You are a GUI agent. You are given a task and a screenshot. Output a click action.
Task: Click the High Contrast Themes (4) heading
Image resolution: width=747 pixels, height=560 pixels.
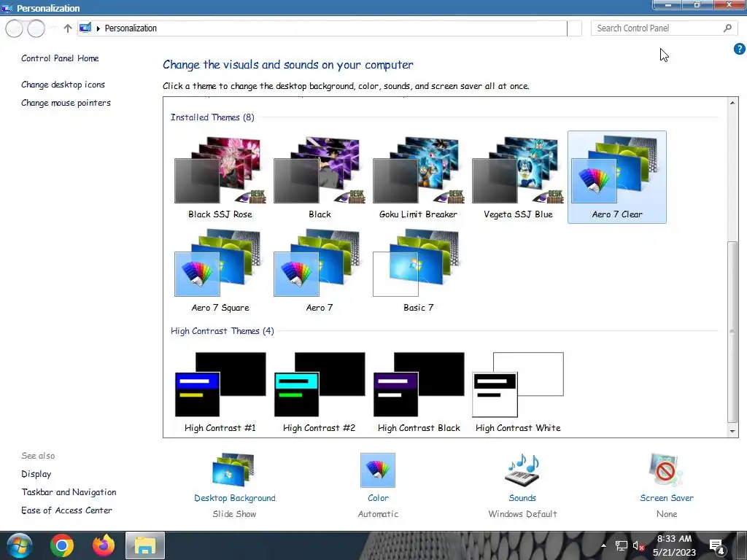222,331
